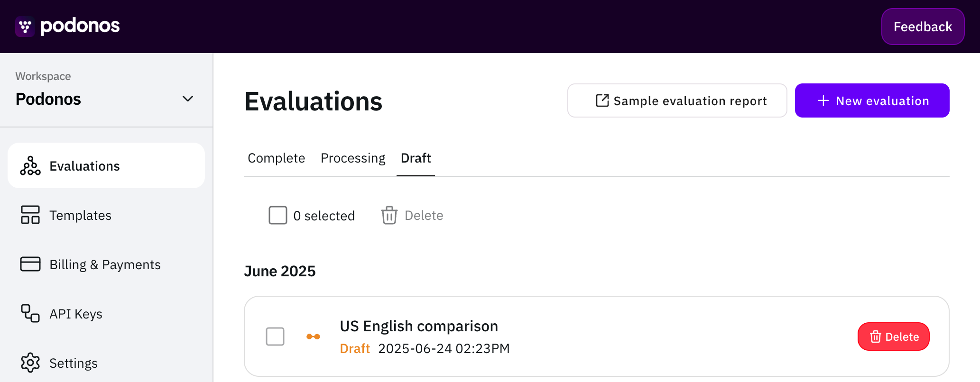Viewport: 980px width, 382px height.
Task: Click the New evaluation button
Action: pyautogui.click(x=872, y=100)
